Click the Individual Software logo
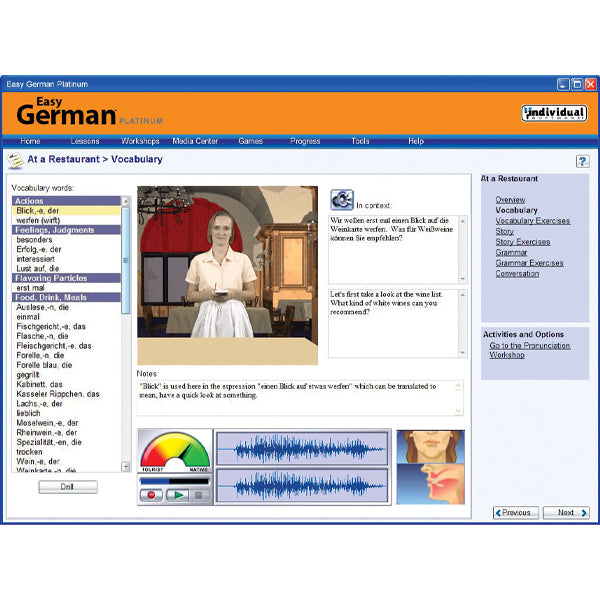Image resolution: width=600 pixels, height=600 pixels. 554,113
